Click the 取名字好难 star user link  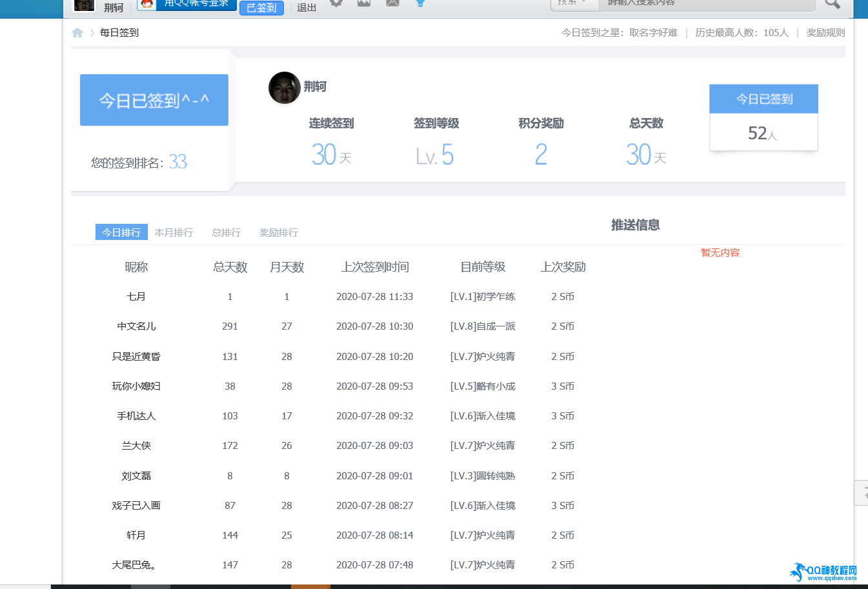(653, 33)
